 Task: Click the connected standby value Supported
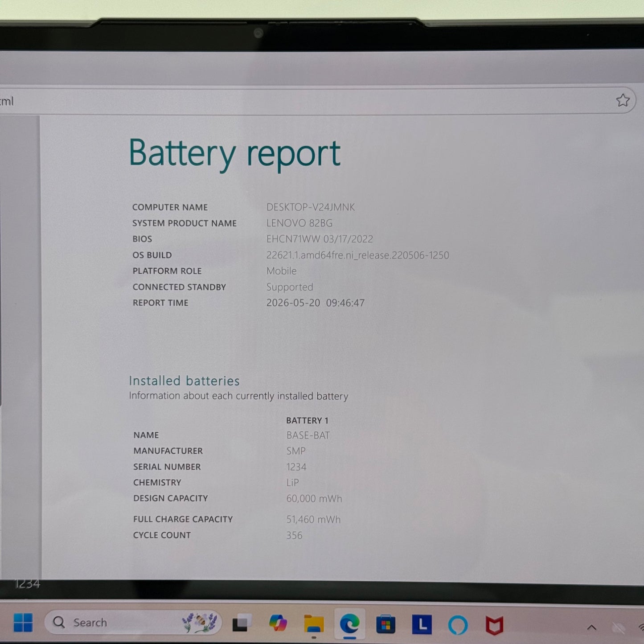[x=290, y=287]
